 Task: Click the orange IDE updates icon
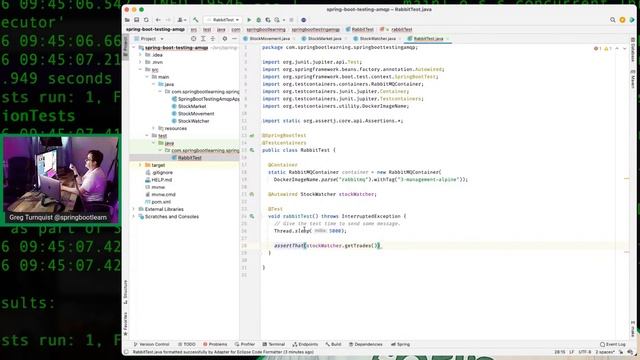click(x=622, y=20)
